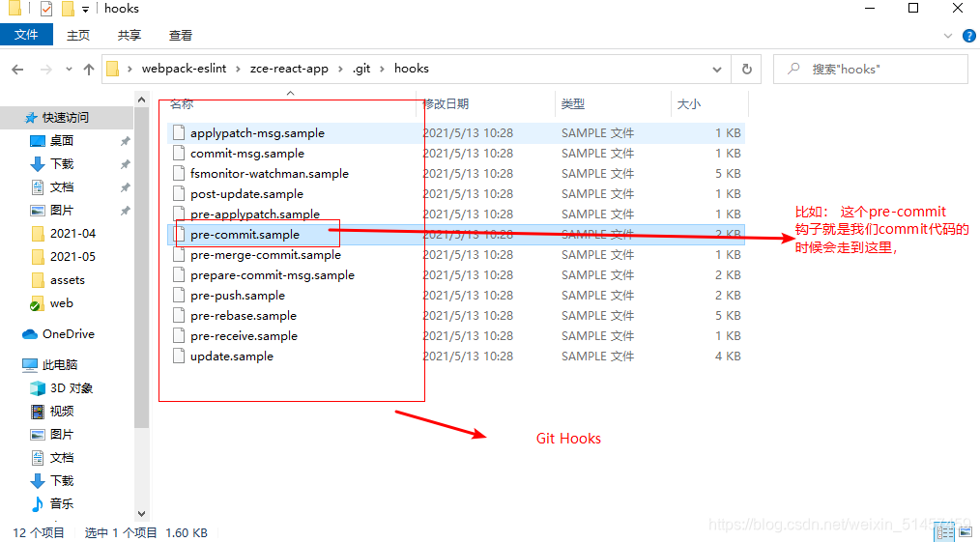980x542 pixels.
Task: Sort by the 修改日期 column header
Action: (446, 103)
